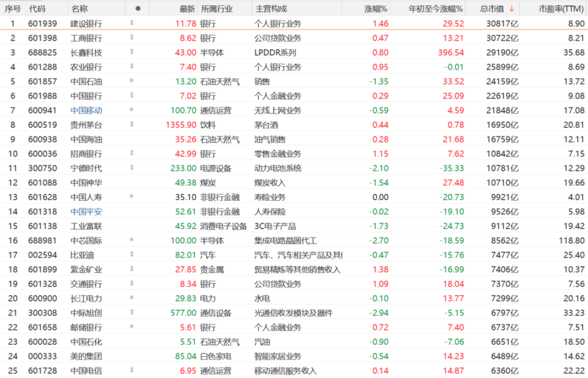588x378 pixels.
Task: Click the marker icon in the 农业银行 row
Action: pyautogui.click(x=132, y=67)
